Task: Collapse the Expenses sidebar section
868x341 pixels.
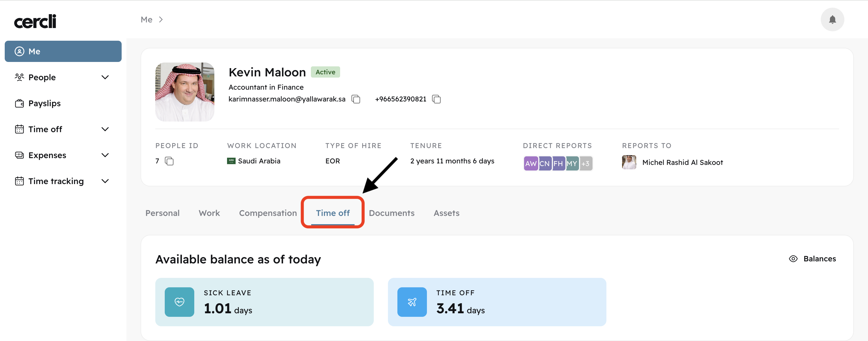Action: tap(105, 155)
